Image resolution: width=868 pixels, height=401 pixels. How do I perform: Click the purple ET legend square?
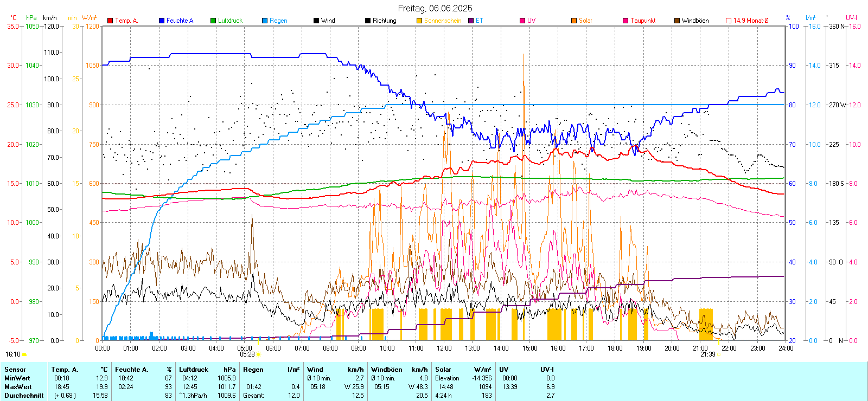click(471, 21)
